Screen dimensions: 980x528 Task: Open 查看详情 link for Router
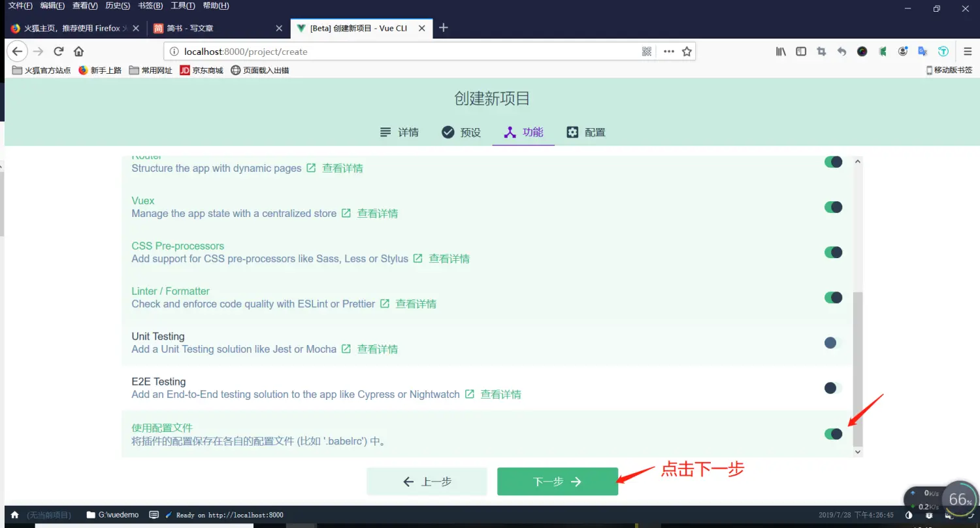342,168
